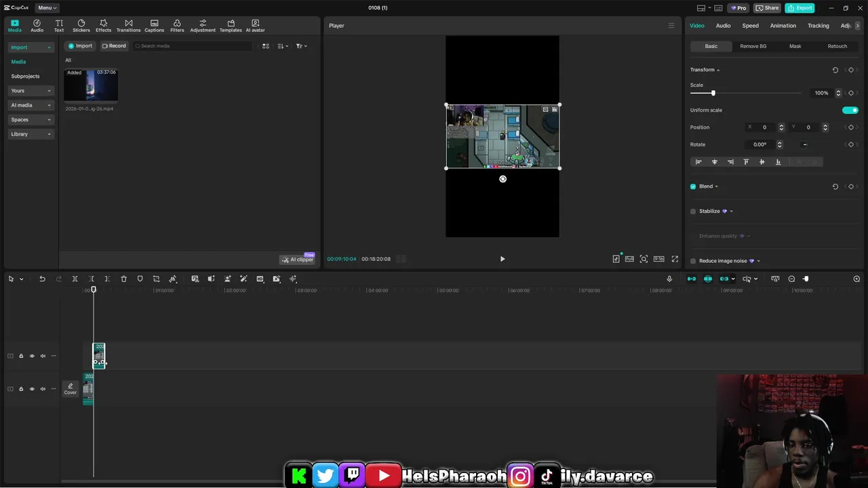Click the microphone voiceover icon
This screenshot has height=488, width=868.
point(669,279)
